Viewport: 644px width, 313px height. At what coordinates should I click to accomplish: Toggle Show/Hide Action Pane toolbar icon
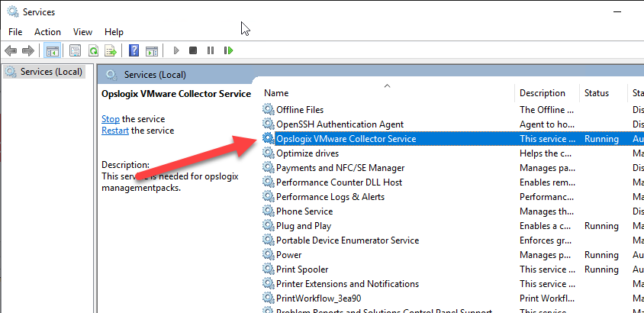(x=152, y=51)
